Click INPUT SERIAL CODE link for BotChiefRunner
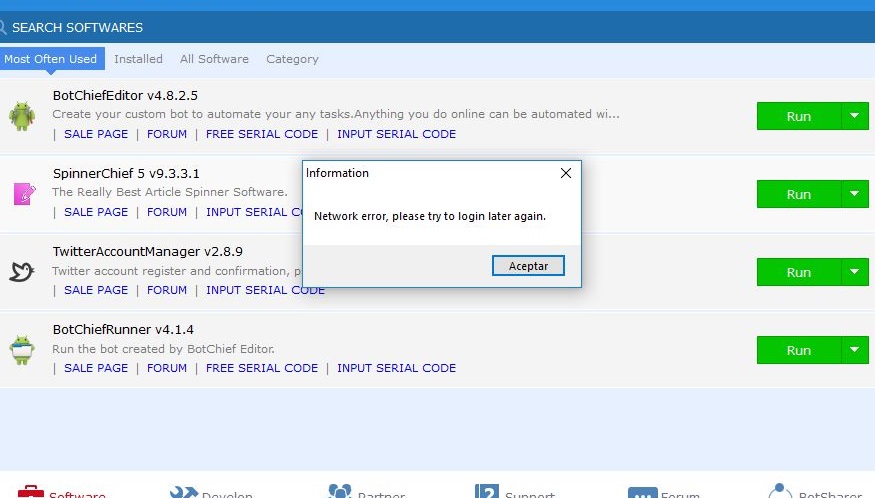875x498 pixels. [396, 368]
